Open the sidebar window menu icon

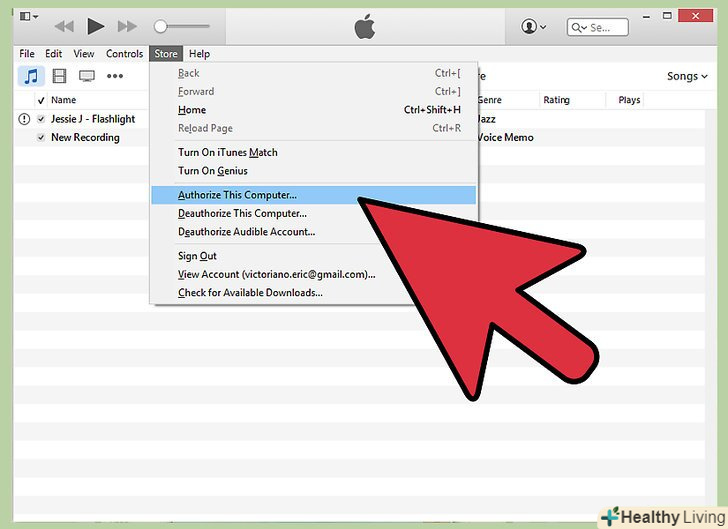[28, 17]
